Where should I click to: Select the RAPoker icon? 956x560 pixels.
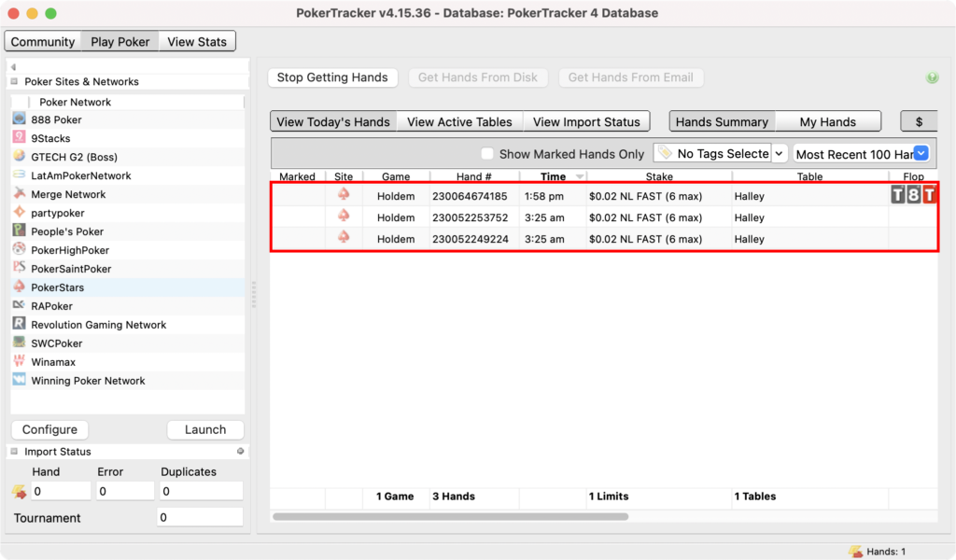click(x=19, y=305)
